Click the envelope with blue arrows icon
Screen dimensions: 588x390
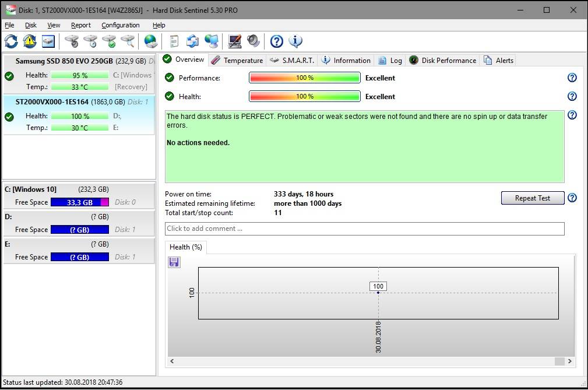193,41
